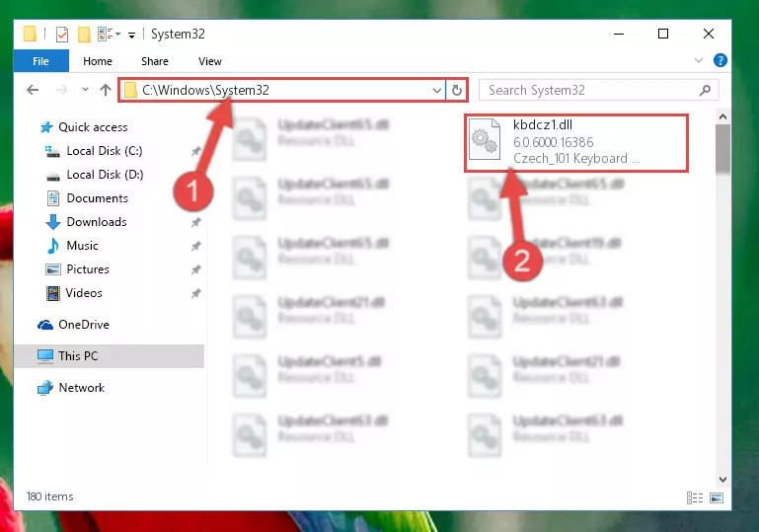This screenshot has width=759, height=532.
Task: Go back with the back arrow
Action: (33, 90)
